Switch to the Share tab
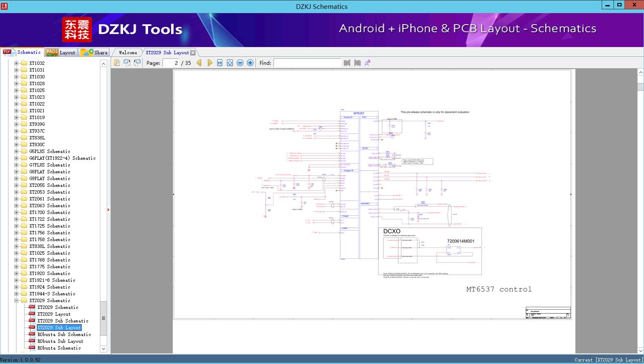 [x=94, y=53]
